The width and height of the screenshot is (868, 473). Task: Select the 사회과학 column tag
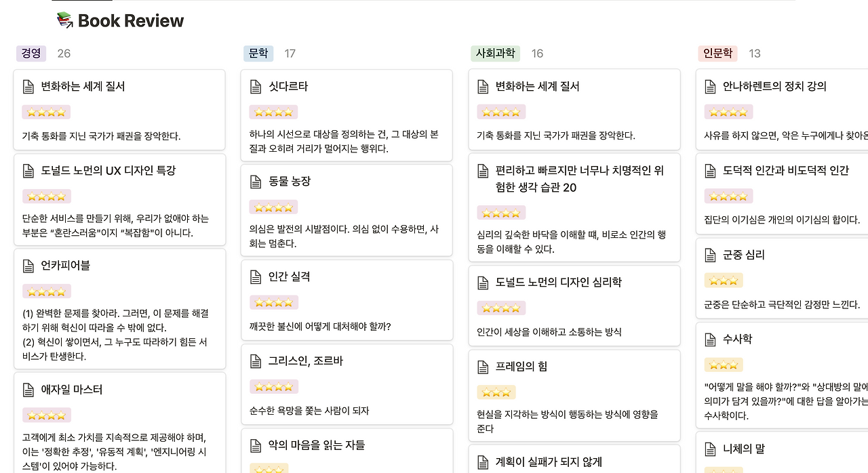[495, 53]
